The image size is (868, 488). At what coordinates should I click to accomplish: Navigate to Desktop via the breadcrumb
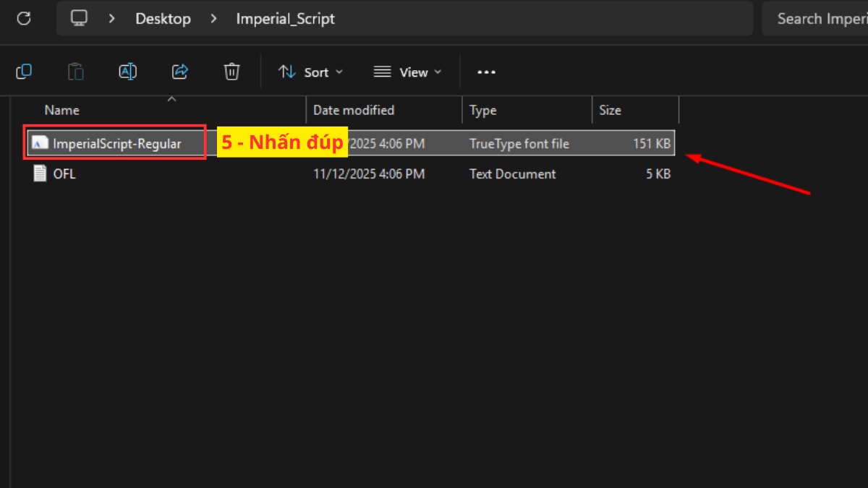coord(163,18)
